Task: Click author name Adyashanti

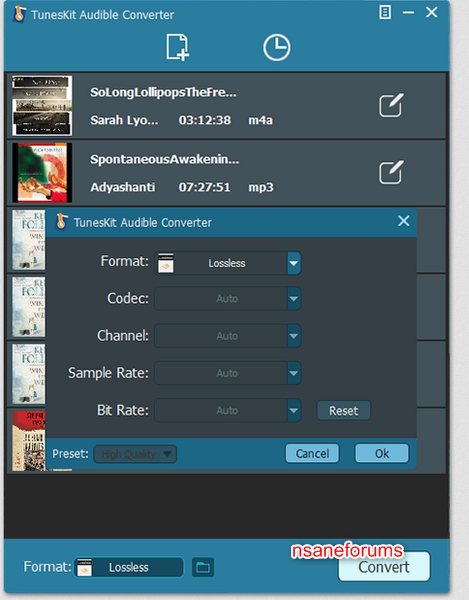Action: pyautogui.click(x=123, y=187)
